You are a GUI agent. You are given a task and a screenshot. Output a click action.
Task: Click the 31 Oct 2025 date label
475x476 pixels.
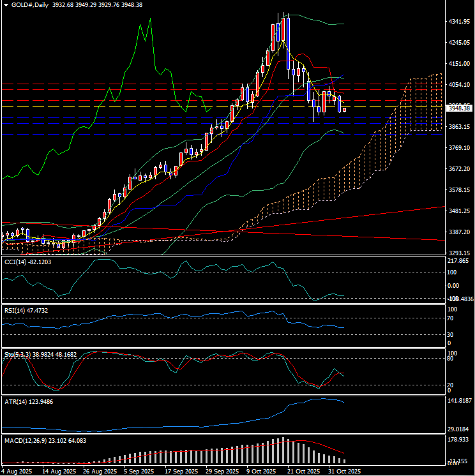click(x=342, y=471)
